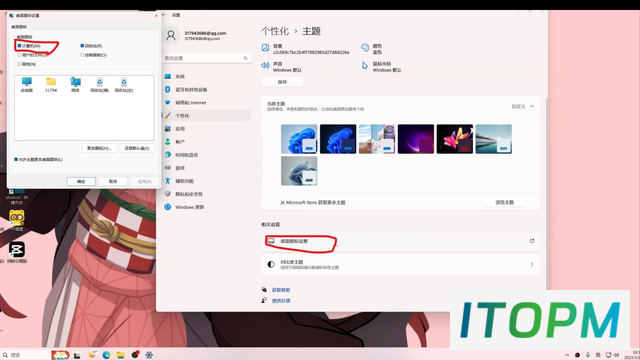Image resolution: width=640 pixels, height=360 pixels.
Task: Open 桌面图标设置 related setting
Action: 400,241
